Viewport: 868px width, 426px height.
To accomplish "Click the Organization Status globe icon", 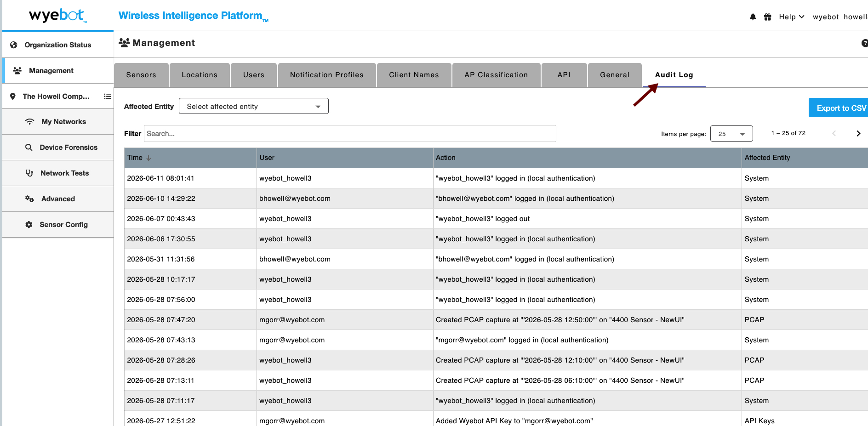I will [x=14, y=45].
